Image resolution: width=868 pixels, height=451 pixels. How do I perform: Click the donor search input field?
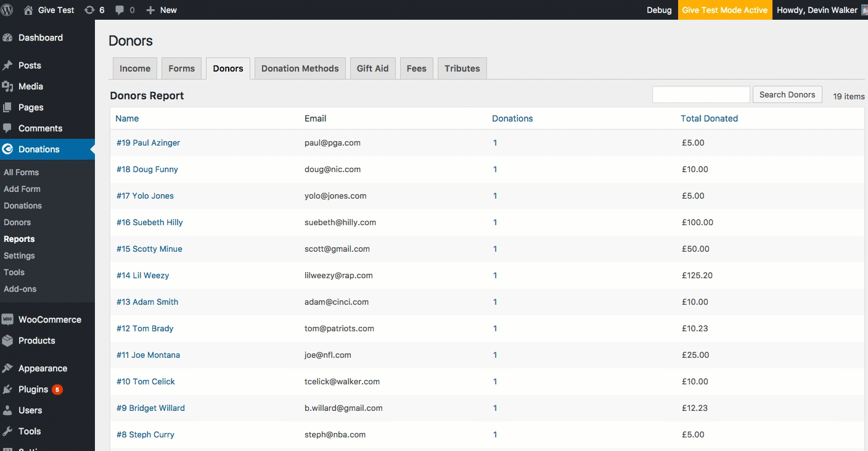701,94
